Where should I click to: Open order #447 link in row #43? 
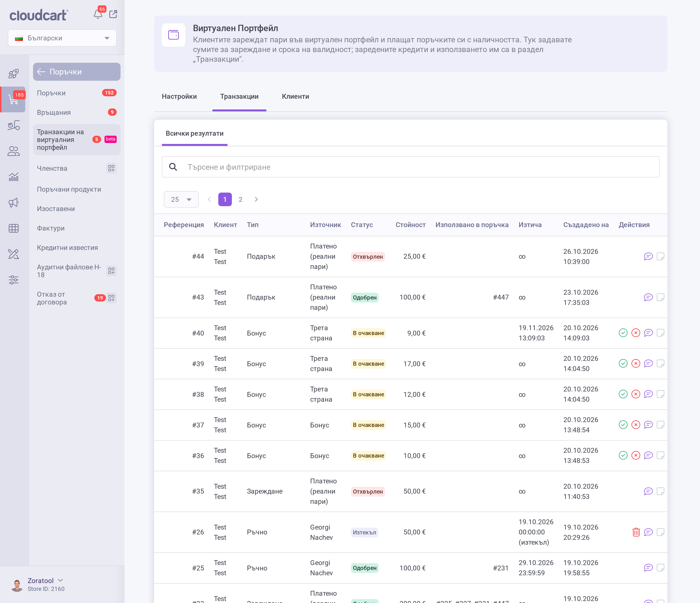coord(501,297)
